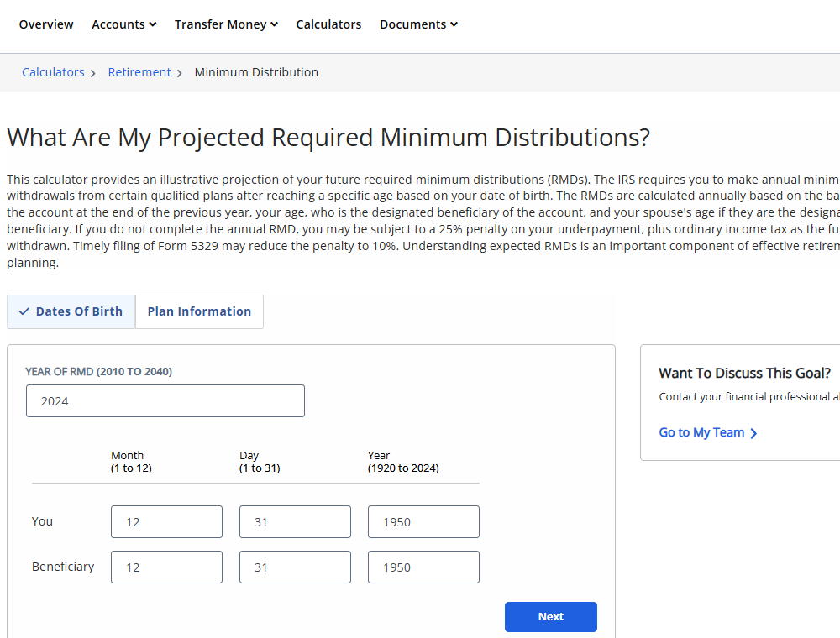Click the 'Month (1 to 12)' column header
Viewport: 840px width, 638px height.
tap(131, 462)
